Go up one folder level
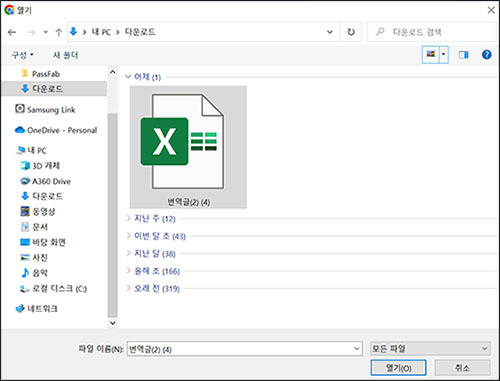 (x=59, y=32)
